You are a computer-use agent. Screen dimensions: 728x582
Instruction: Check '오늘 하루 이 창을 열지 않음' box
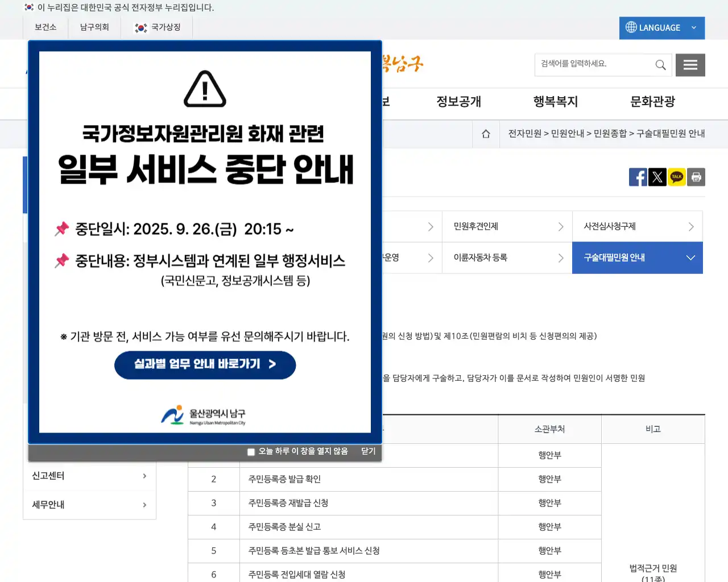(251, 452)
